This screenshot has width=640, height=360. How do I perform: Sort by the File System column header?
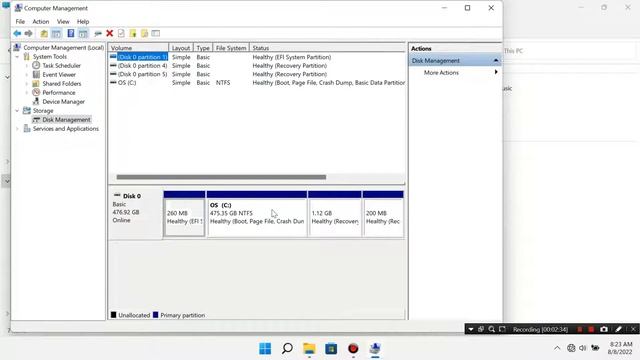point(231,48)
